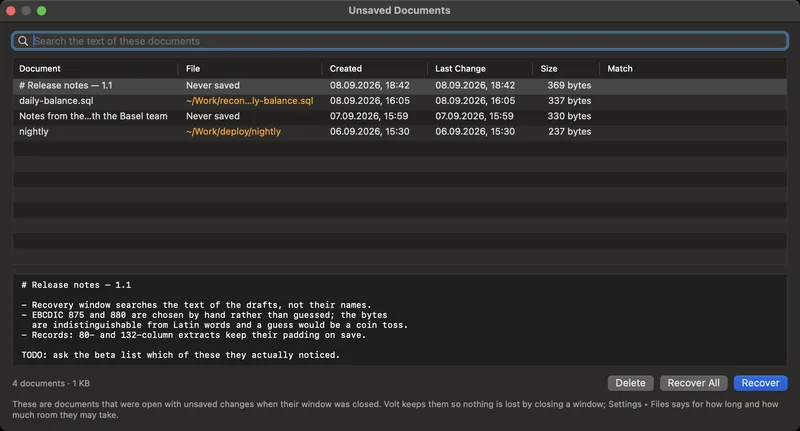Click preview line about 80- and 132-column extracts
The image size is (800, 431).
(193, 335)
